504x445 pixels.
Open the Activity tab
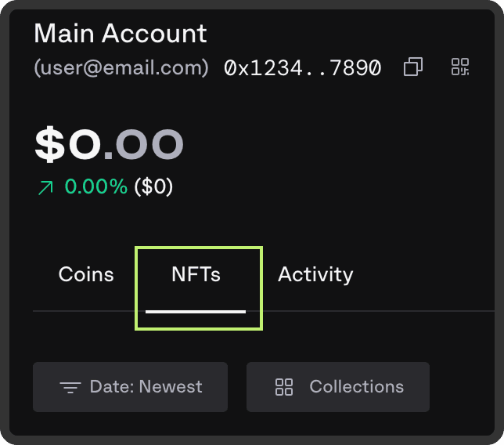(315, 275)
